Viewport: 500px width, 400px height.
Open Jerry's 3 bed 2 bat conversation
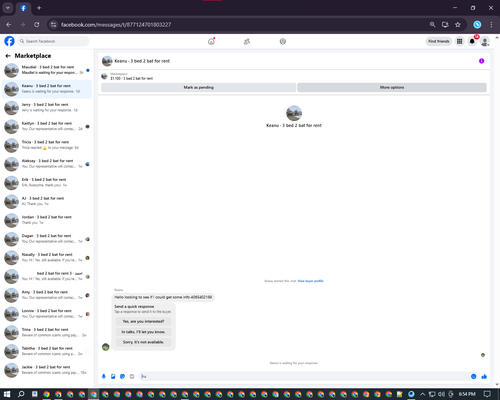[47, 108]
